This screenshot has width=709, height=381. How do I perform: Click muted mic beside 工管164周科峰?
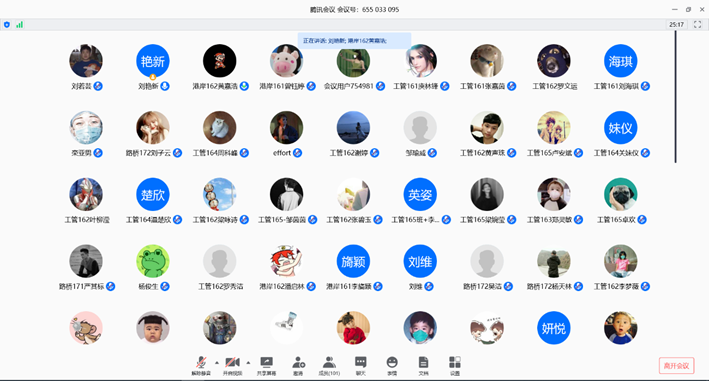(244, 153)
